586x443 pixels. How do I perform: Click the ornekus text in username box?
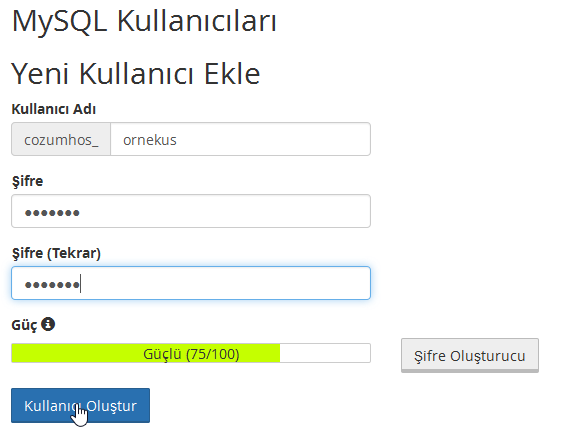[150, 140]
